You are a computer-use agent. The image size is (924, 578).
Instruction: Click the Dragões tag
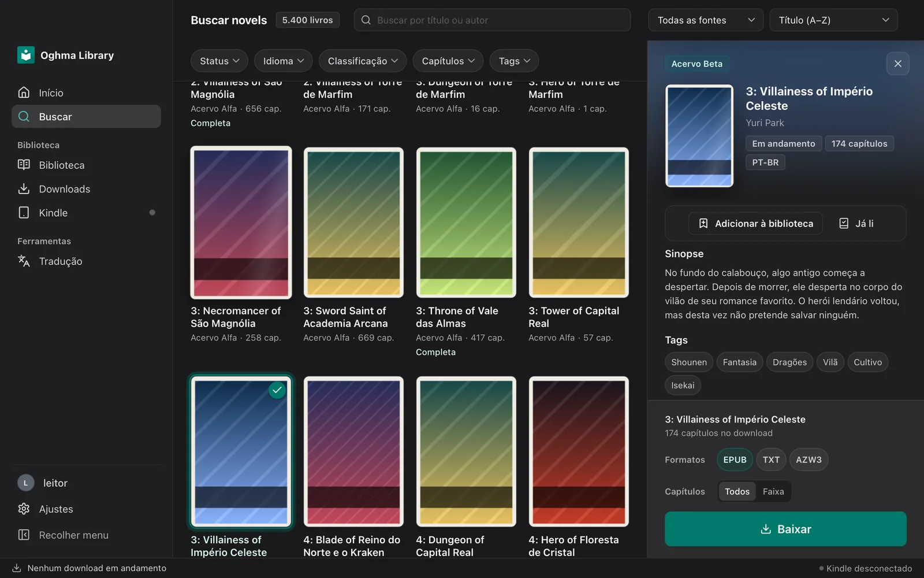pos(789,362)
